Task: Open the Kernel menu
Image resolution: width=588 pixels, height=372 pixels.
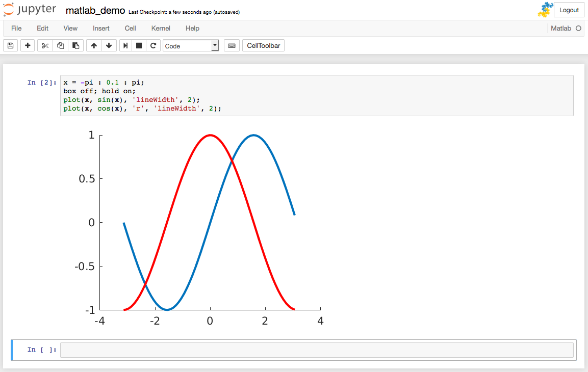Action: 161,29
